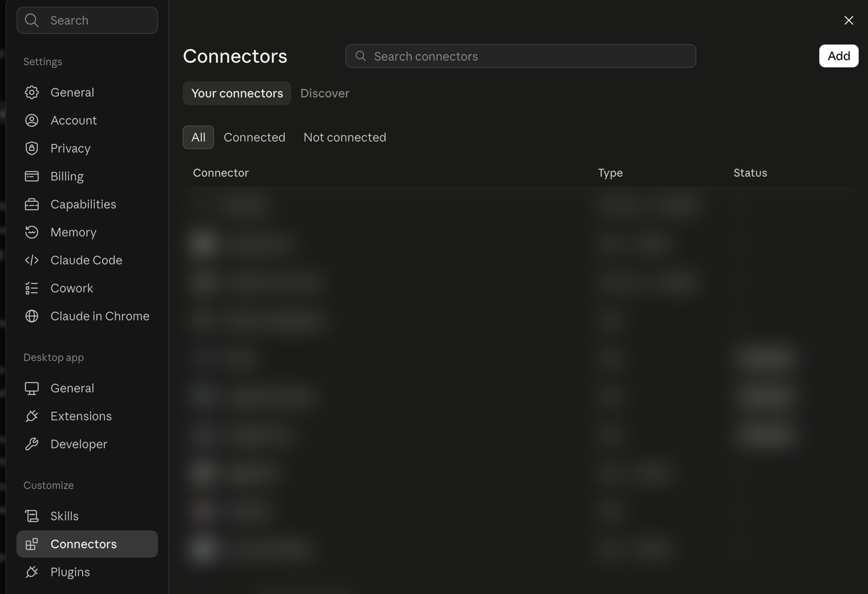Select the Capabilities section
This screenshot has height=594, width=868.
(87, 204)
